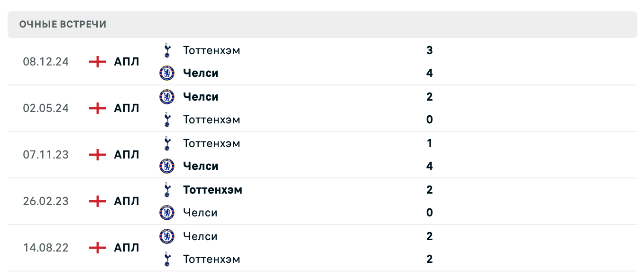This screenshot has width=644, height=280.
Task: Click bold Челси name in 07.11.23 match
Action: coord(201,166)
